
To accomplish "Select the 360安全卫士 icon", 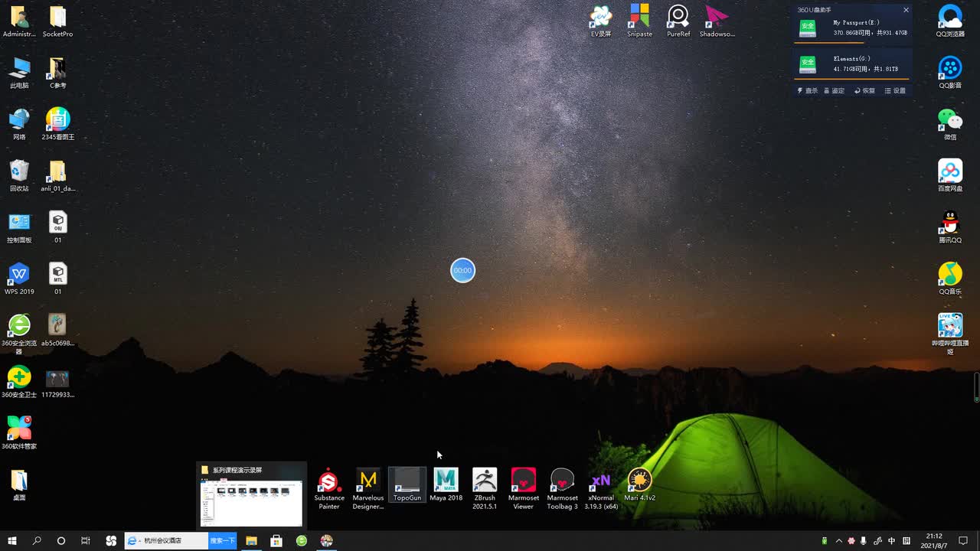I will click(x=19, y=382).
